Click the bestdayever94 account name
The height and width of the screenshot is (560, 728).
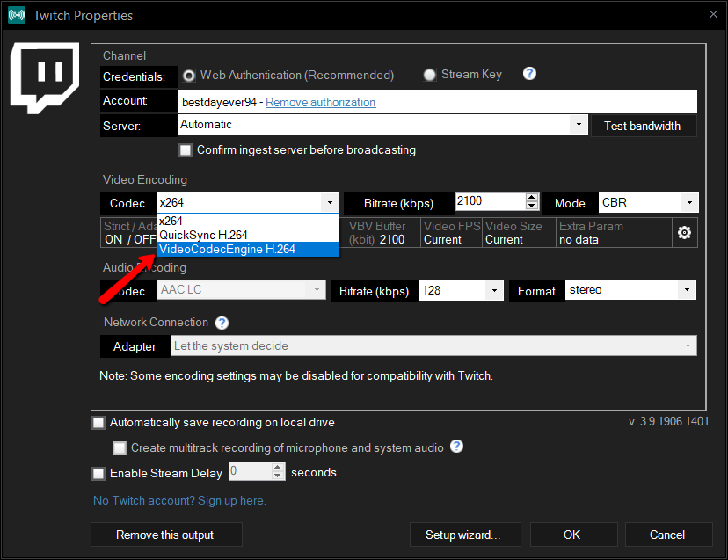click(219, 103)
